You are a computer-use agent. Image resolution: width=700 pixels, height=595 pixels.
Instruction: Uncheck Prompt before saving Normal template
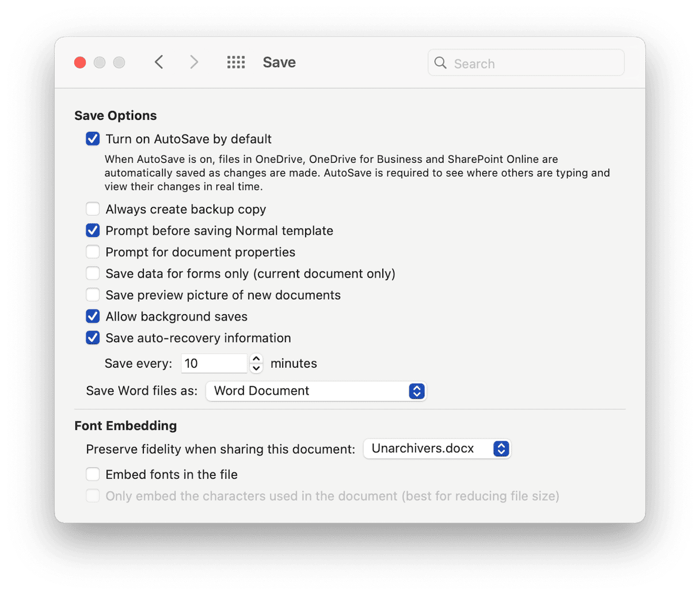pyautogui.click(x=93, y=231)
